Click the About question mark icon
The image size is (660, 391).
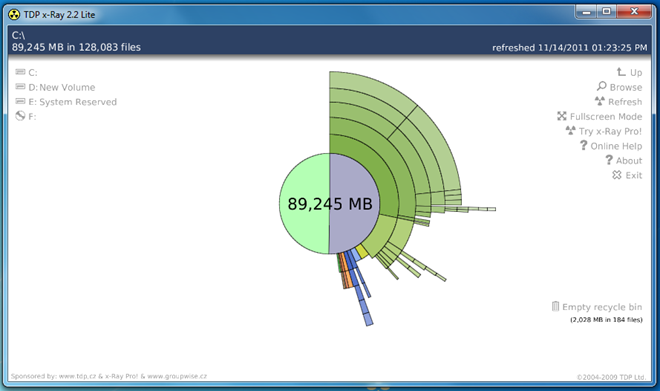click(x=609, y=160)
